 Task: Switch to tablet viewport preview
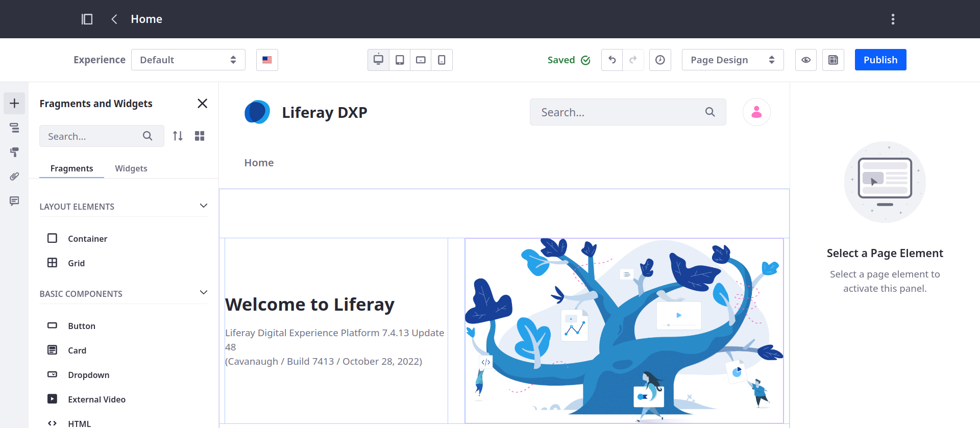(x=400, y=60)
